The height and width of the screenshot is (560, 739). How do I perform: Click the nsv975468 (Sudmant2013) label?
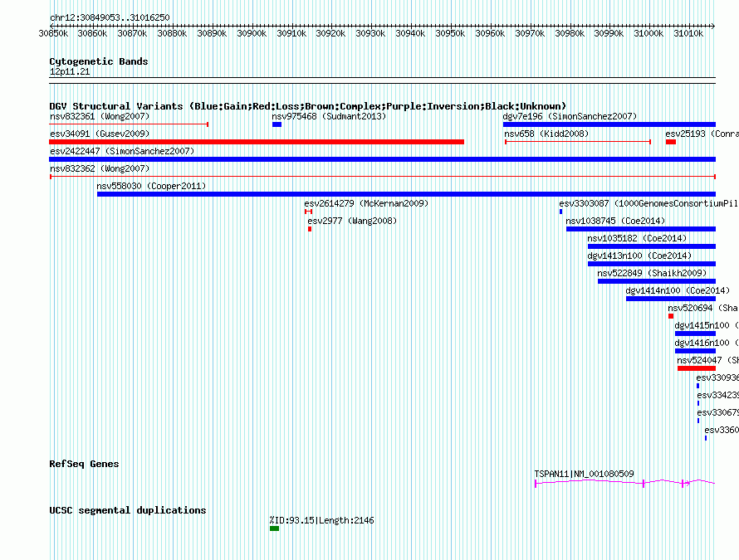point(329,116)
